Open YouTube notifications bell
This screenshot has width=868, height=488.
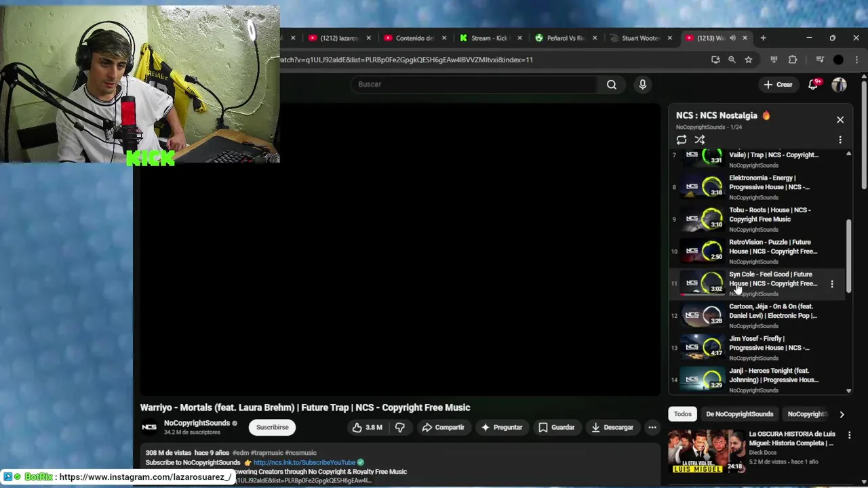812,85
